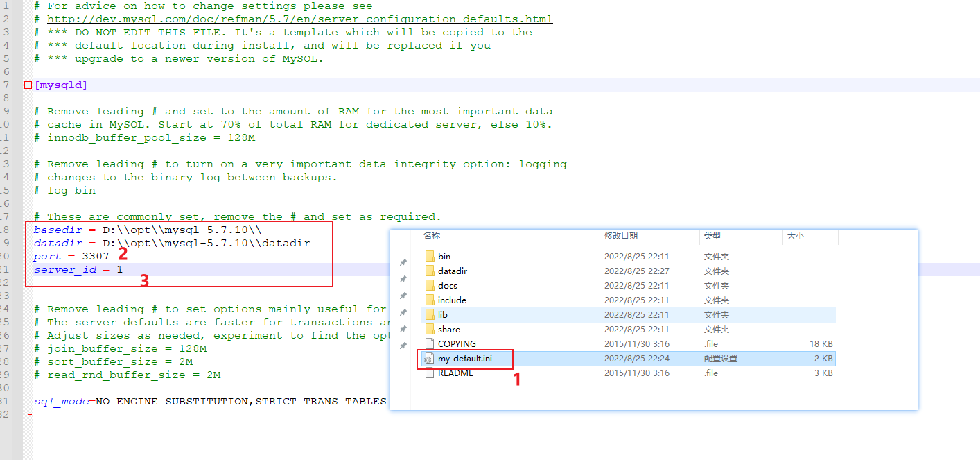Click the 'These are commonly set' comment line
Image resolution: width=980 pixels, height=460 pixels.
click(238, 217)
